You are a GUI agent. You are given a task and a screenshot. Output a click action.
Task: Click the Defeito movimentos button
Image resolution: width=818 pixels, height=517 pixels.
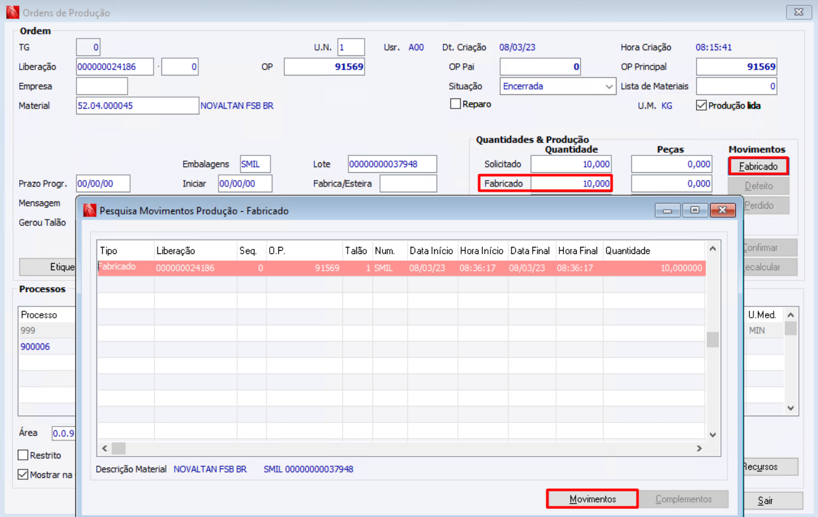click(x=759, y=186)
